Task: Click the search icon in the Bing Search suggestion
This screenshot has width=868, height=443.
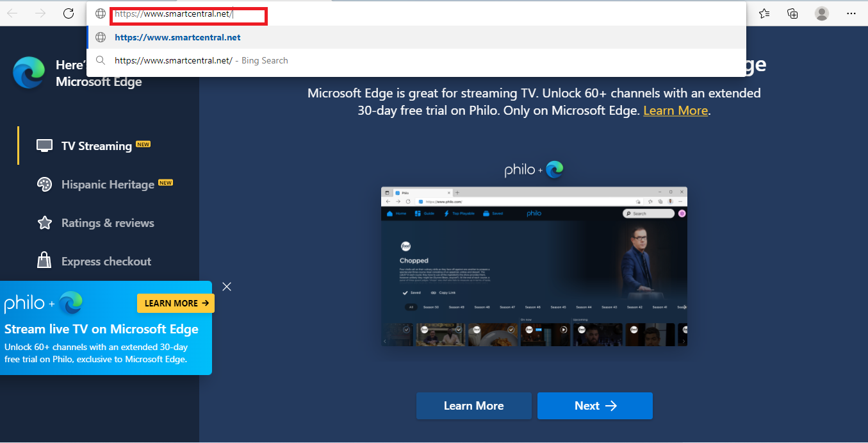Action: (100, 60)
